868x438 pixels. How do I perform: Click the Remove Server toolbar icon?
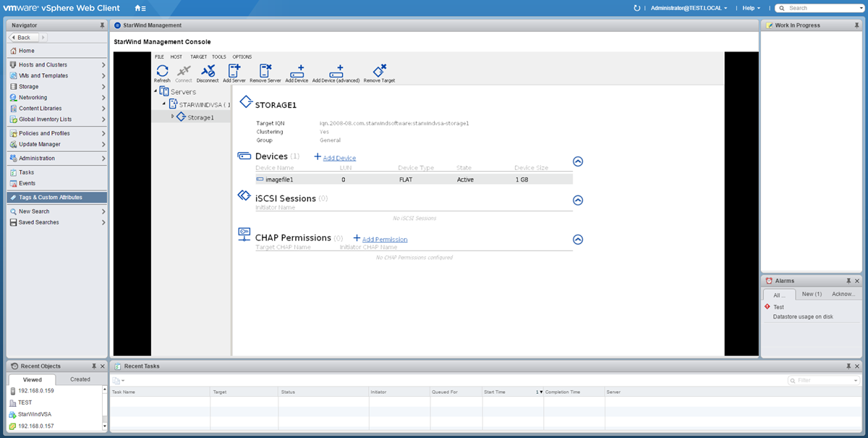coord(265,71)
